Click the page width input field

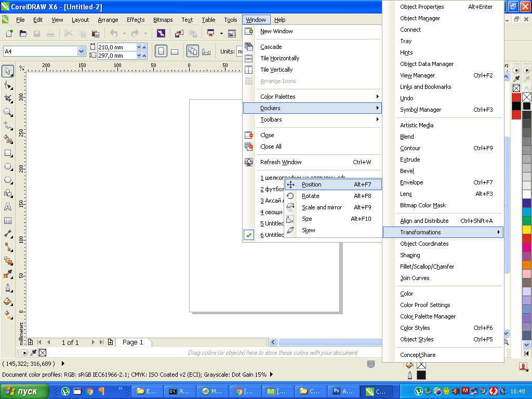click(x=117, y=47)
